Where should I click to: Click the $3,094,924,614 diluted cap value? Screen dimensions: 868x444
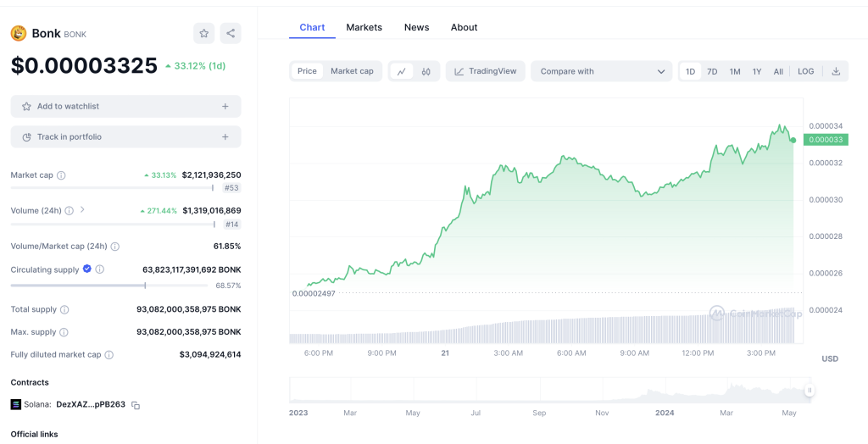pos(210,354)
